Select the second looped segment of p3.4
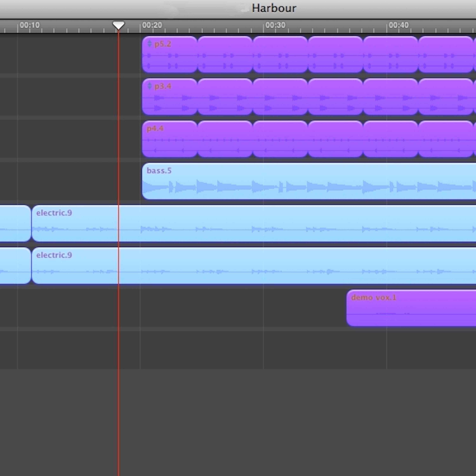The width and height of the screenshot is (476, 476). tap(225, 97)
